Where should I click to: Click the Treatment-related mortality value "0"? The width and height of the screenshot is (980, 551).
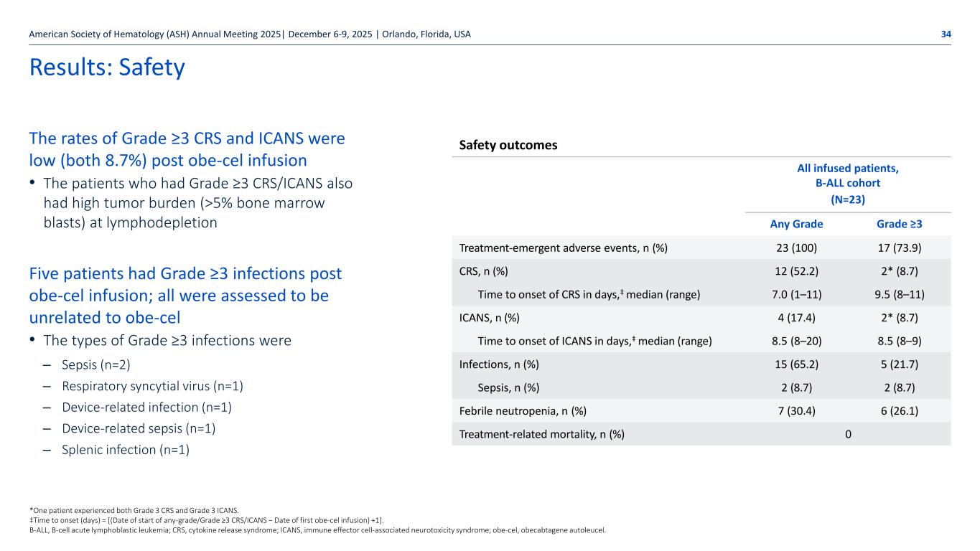coord(848,433)
